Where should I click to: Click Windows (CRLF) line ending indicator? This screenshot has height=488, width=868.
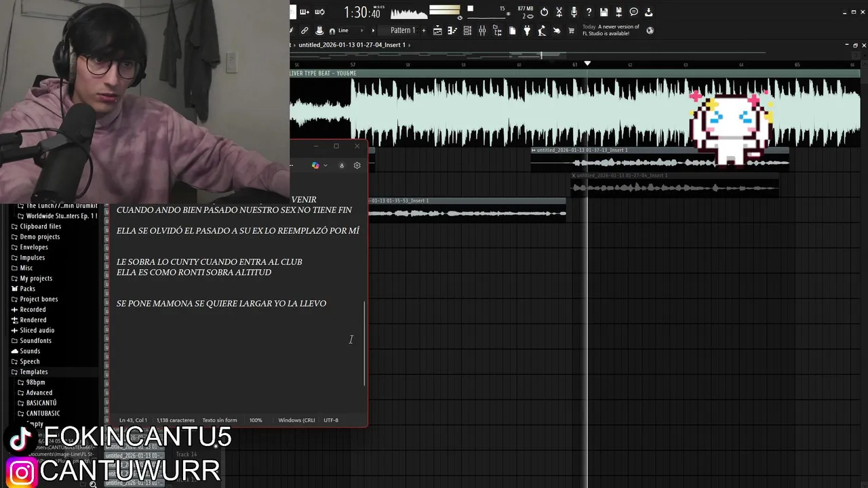[x=296, y=420]
